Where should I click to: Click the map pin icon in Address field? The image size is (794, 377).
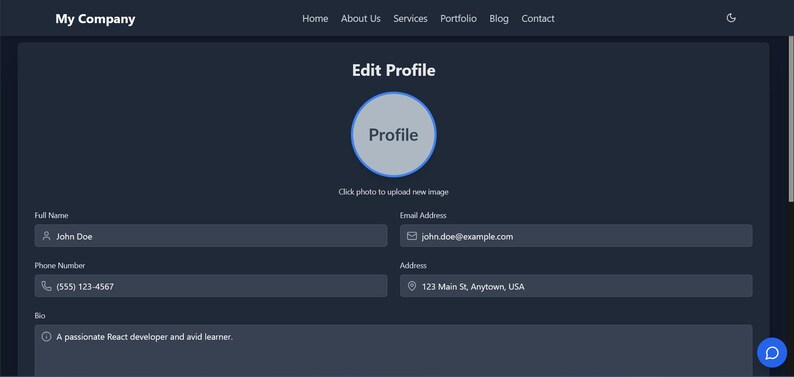(412, 286)
